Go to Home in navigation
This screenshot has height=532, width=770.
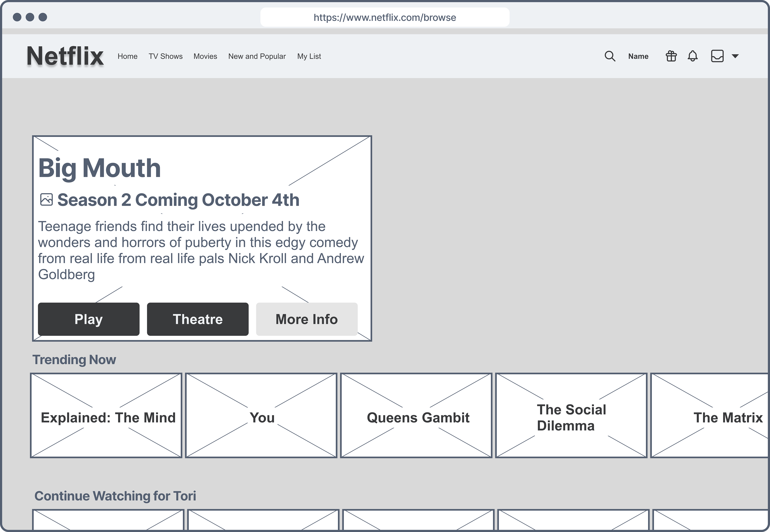[x=127, y=56]
